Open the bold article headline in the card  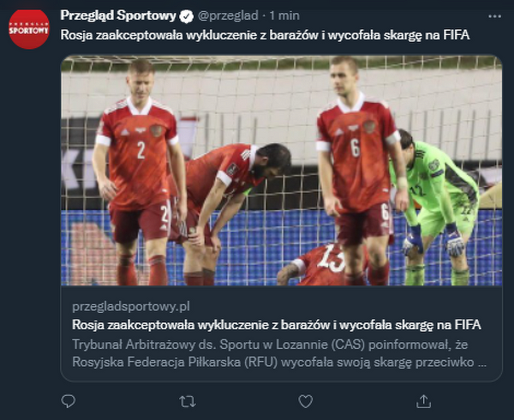(277, 325)
